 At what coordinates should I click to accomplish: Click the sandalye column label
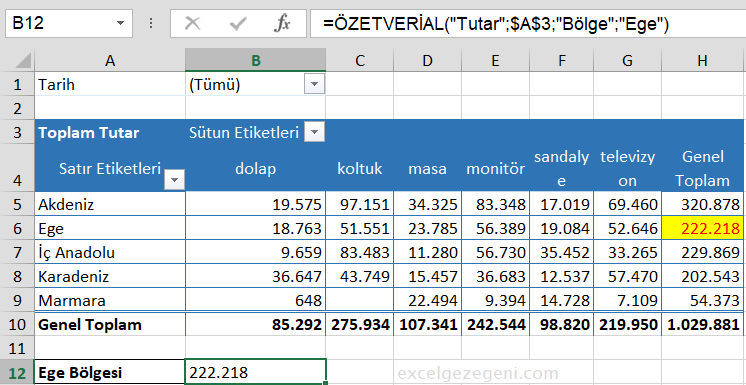pyautogui.click(x=561, y=168)
